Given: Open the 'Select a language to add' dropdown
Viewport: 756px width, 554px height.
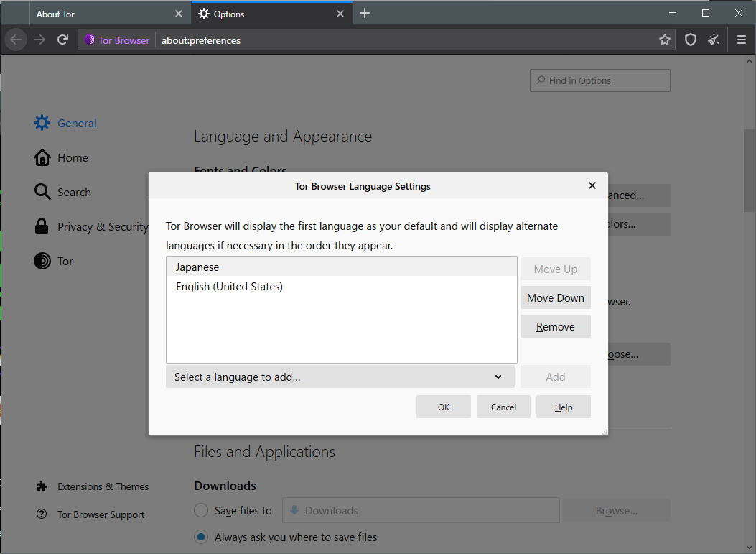Looking at the screenshot, I should [340, 377].
